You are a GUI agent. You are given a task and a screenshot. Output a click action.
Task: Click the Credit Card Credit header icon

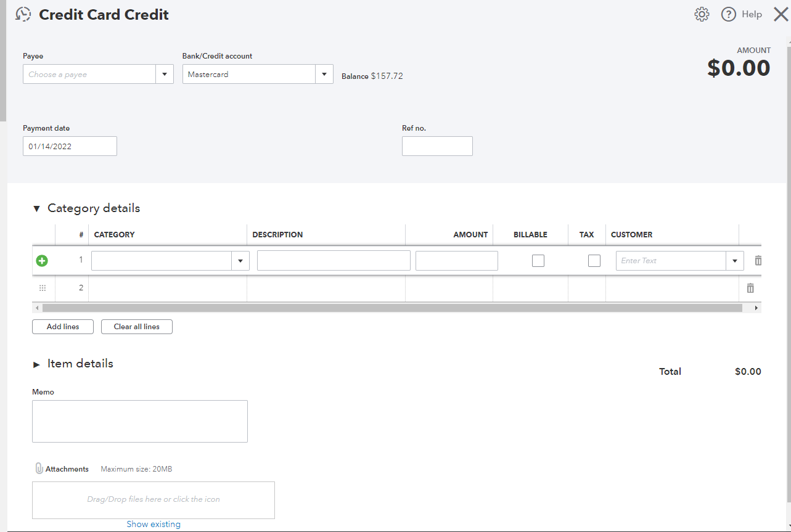[23, 14]
